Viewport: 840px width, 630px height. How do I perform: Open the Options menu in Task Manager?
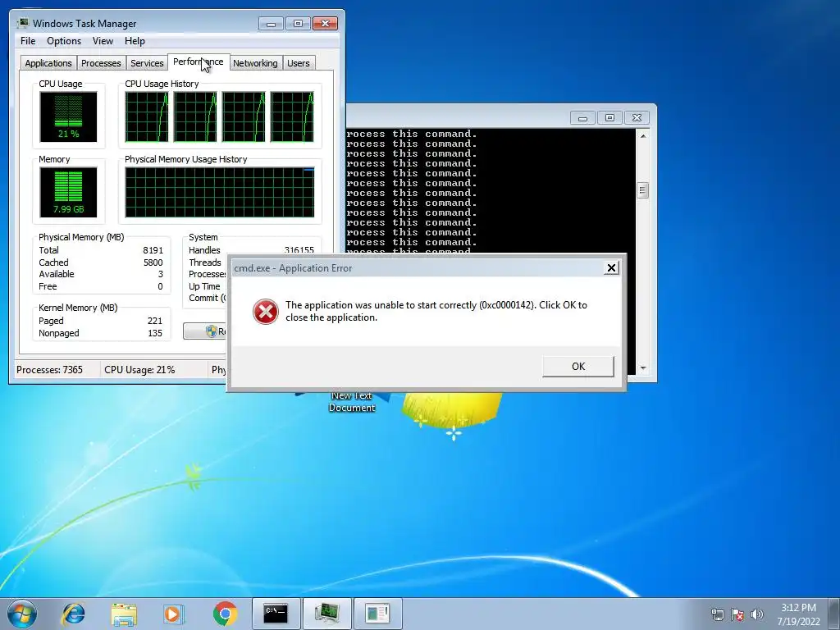click(x=64, y=41)
